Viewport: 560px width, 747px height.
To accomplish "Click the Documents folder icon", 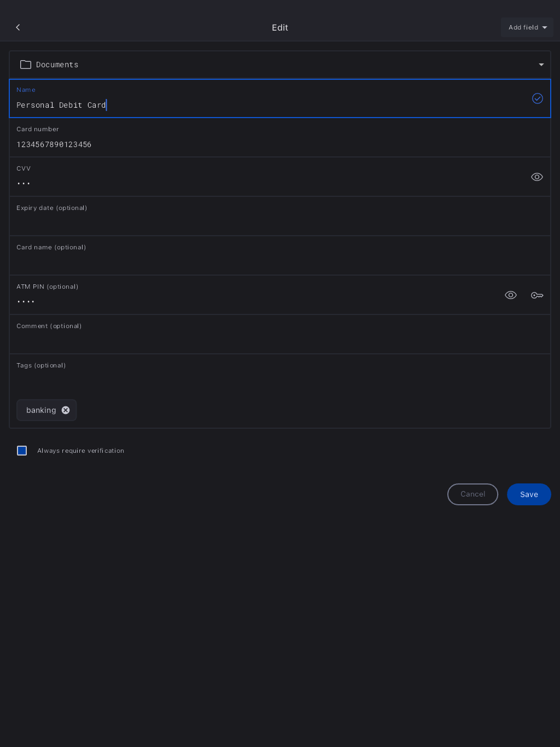I will click(26, 65).
